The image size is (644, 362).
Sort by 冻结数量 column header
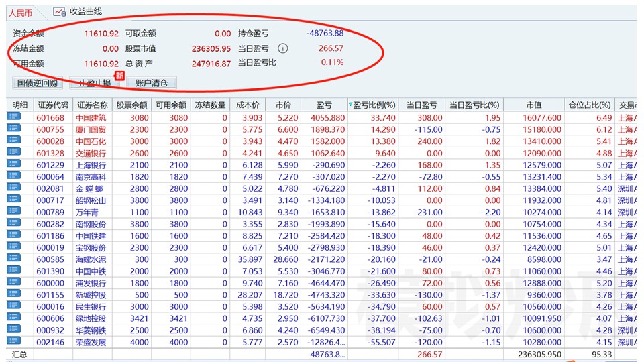(210, 105)
